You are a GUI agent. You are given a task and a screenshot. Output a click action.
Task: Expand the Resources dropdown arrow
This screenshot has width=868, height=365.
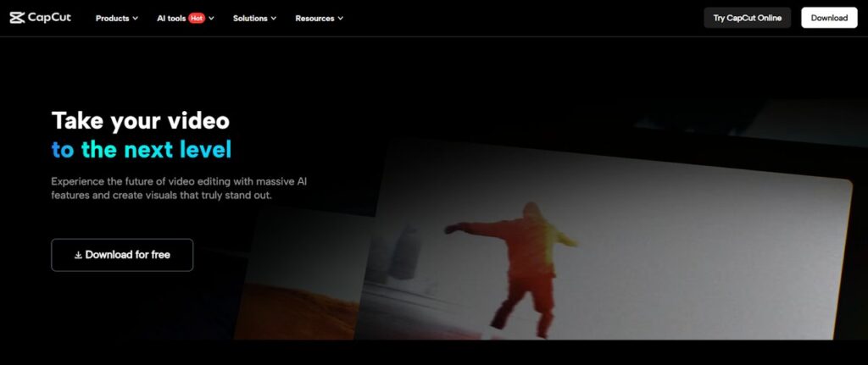[340, 18]
